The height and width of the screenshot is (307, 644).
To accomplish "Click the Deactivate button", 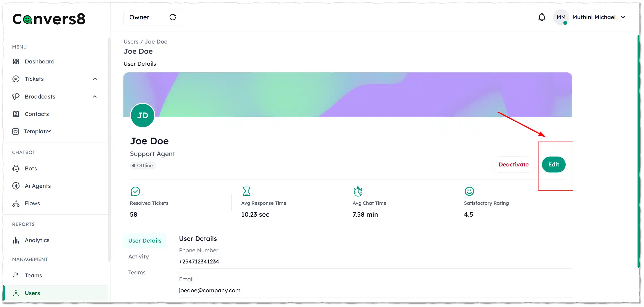I will pyautogui.click(x=514, y=164).
